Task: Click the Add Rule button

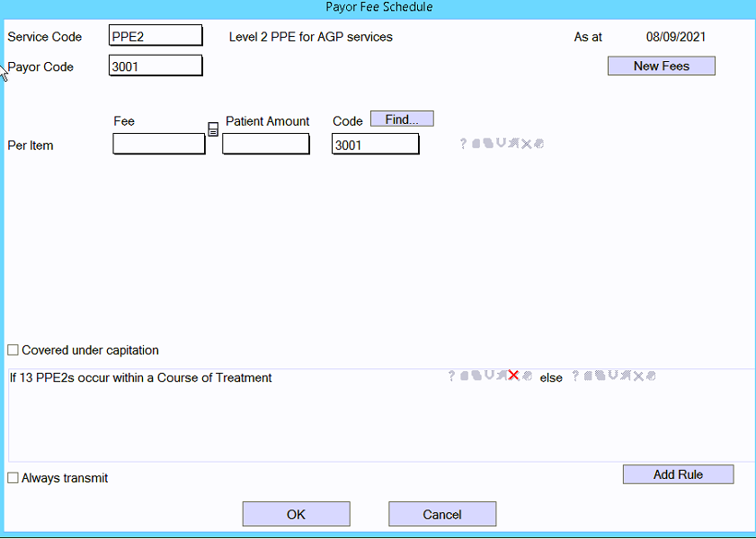Action: tap(678, 474)
